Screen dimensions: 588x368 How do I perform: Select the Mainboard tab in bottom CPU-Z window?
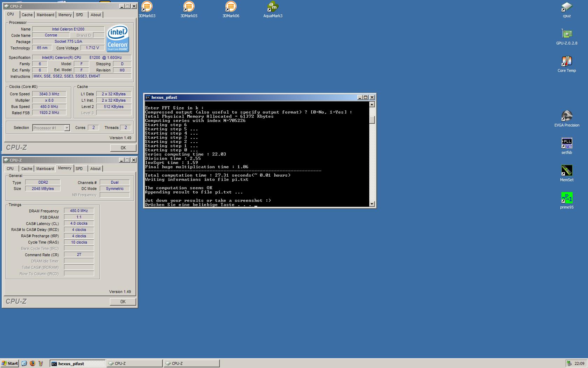coord(45,169)
